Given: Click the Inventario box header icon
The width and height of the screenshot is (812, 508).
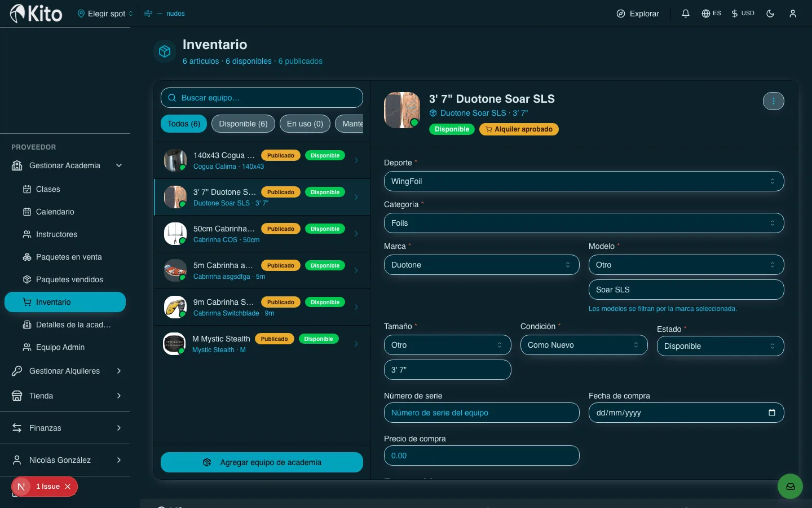Looking at the screenshot, I should pos(165,51).
